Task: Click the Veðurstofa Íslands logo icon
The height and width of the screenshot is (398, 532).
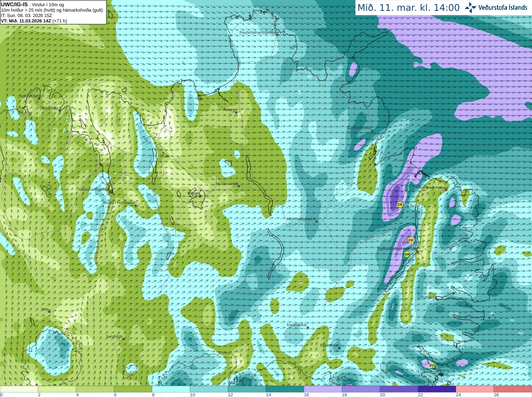Action: [470, 7]
